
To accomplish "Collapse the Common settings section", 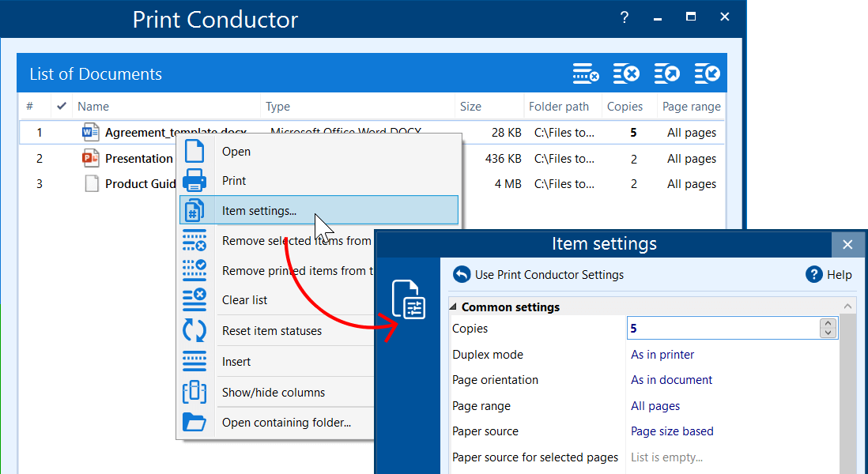I will click(453, 307).
